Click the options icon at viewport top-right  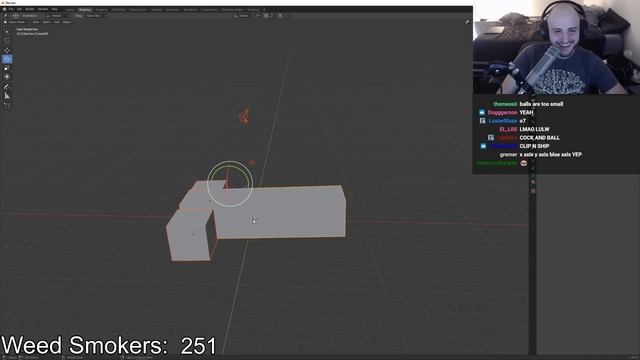pyautogui.click(x=467, y=22)
